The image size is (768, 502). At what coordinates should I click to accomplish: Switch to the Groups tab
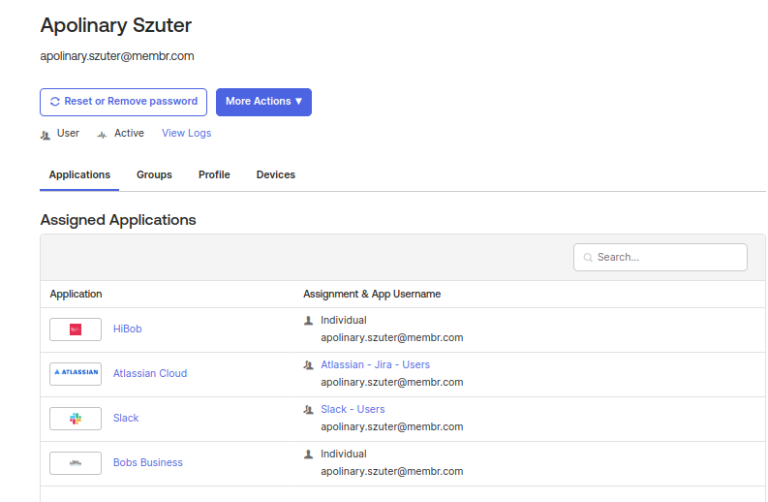[x=154, y=175]
